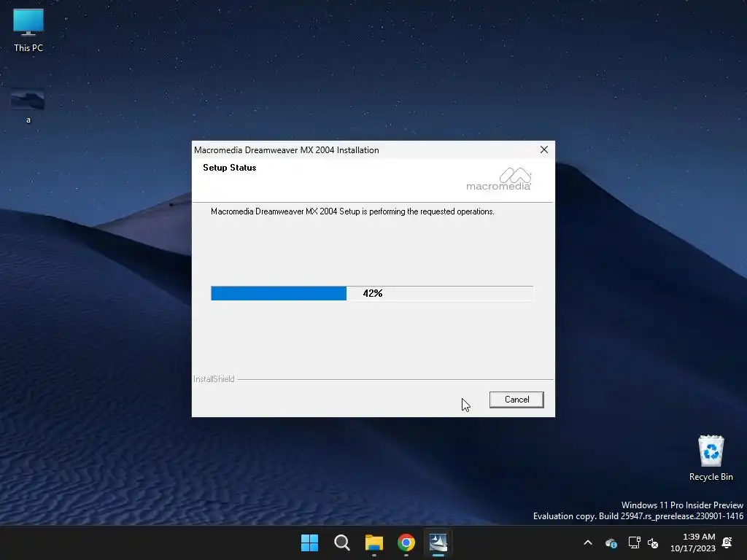Open File Explorer from the taskbar
The height and width of the screenshot is (560, 747).
374,542
